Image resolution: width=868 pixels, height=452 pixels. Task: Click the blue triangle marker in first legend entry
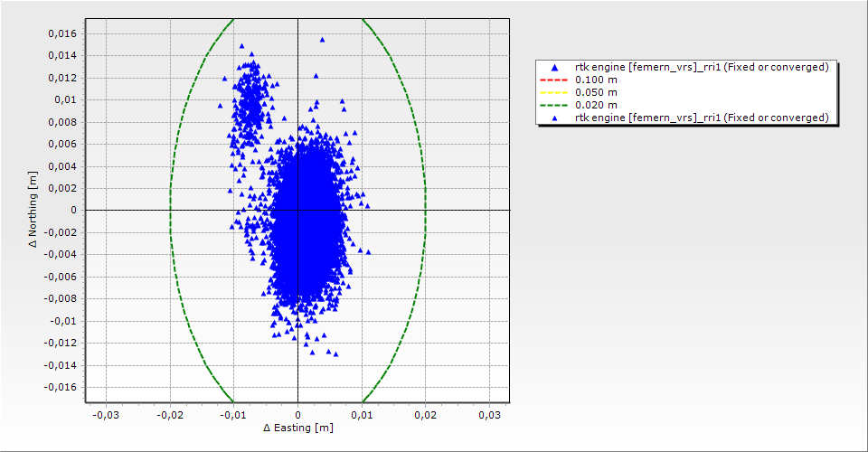[x=553, y=67]
